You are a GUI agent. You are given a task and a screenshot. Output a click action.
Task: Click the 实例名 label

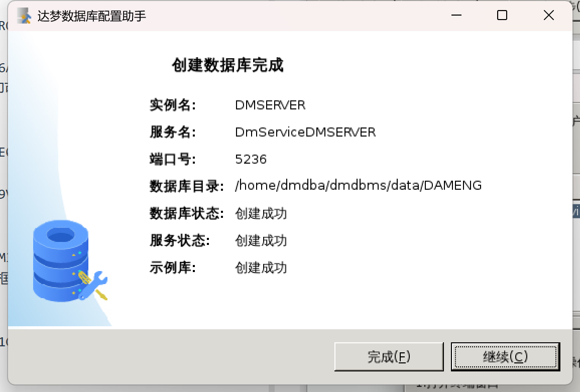tap(173, 105)
